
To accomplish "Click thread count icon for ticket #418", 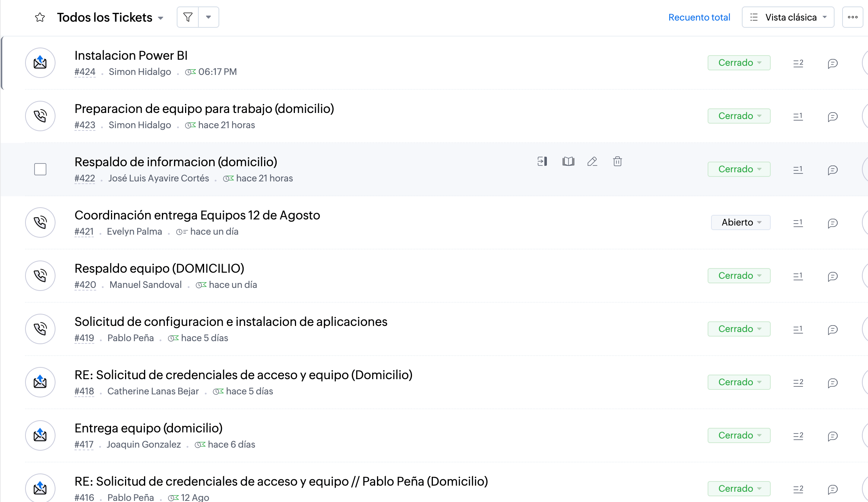I will (x=798, y=382).
